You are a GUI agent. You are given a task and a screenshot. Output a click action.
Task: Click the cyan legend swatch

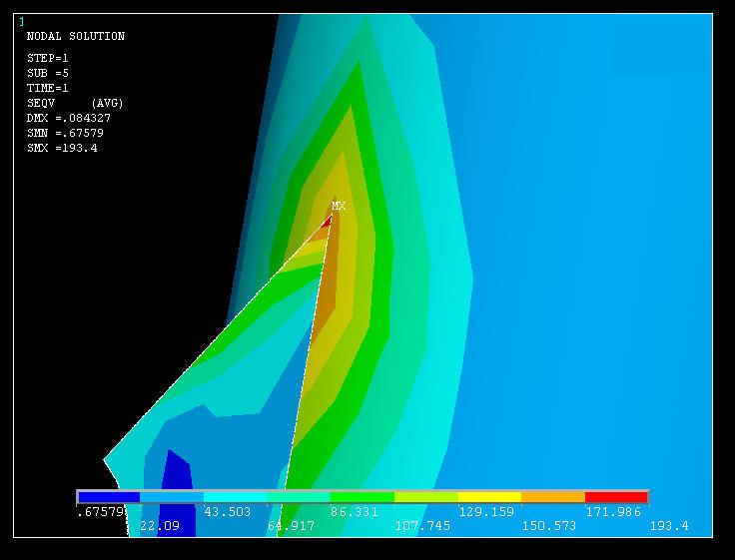click(236, 497)
